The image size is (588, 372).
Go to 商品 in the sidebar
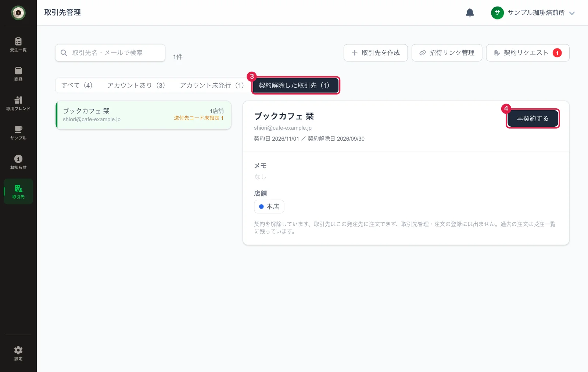18,74
